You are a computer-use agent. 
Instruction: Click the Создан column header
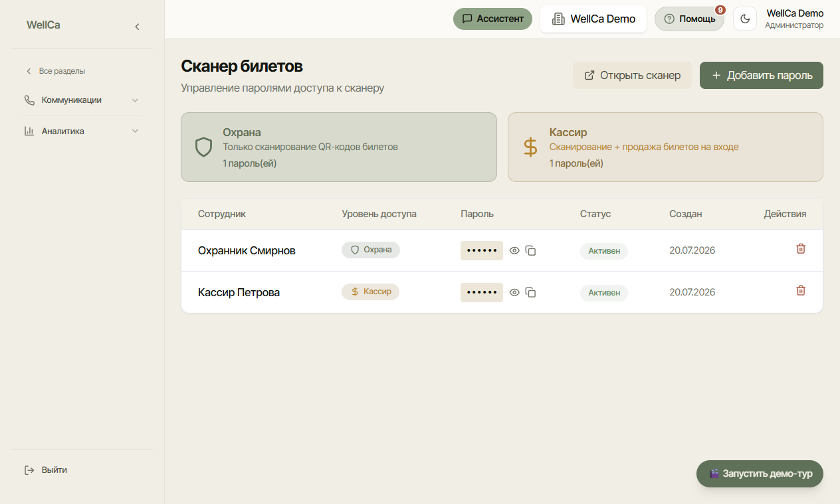[x=686, y=214]
